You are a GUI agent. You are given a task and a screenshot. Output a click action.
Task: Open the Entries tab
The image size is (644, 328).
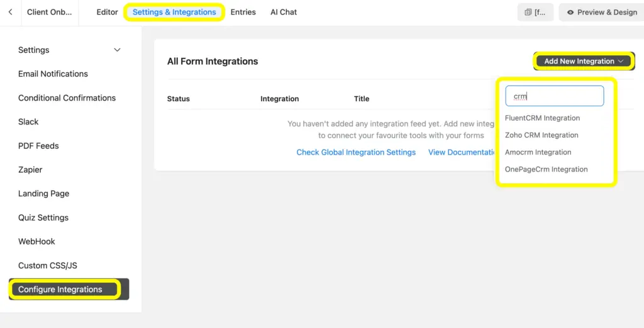(x=243, y=12)
